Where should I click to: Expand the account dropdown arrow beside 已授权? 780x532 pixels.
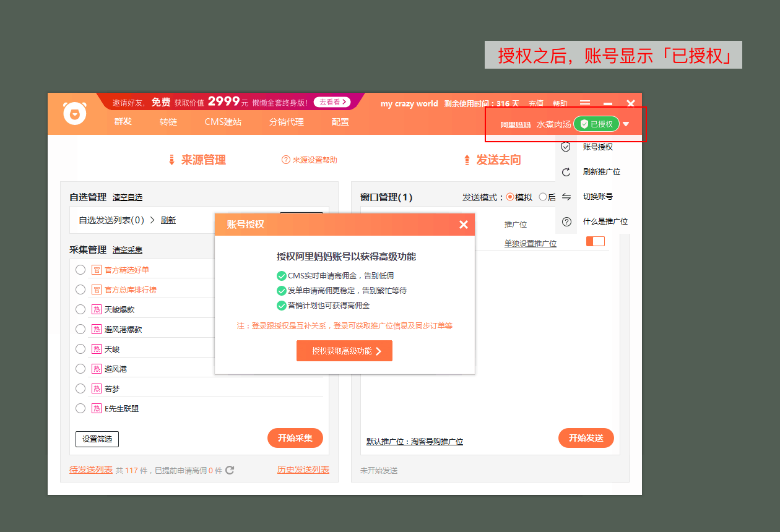pos(626,123)
